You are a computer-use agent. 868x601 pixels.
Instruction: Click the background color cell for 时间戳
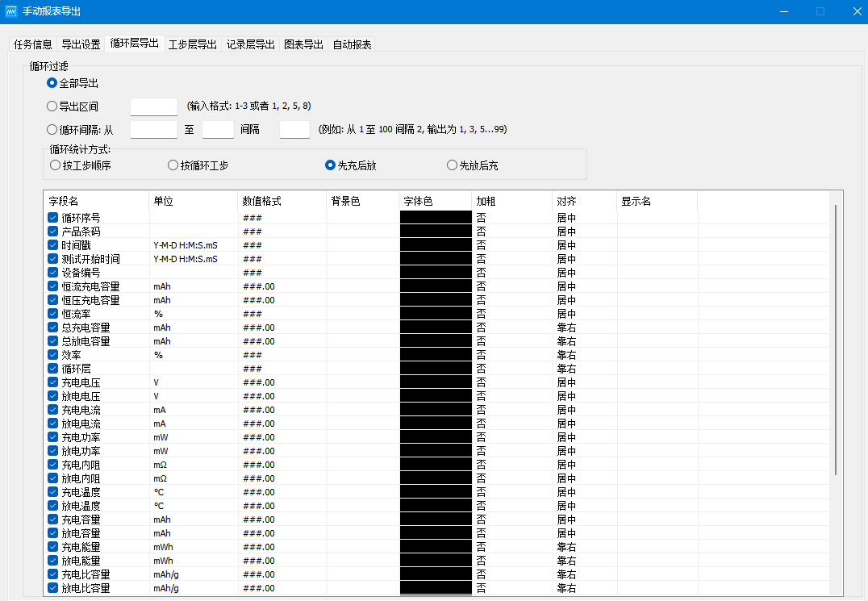point(363,245)
